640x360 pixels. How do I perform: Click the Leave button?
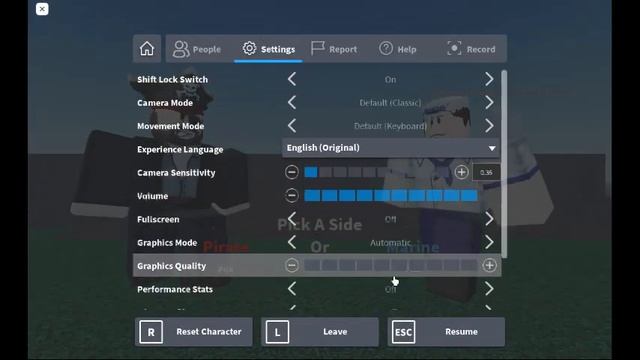click(x=320, y=332)
